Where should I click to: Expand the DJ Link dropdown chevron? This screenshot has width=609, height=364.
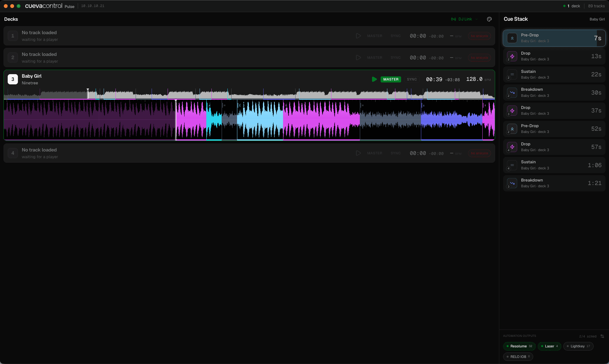coord(477,19)
